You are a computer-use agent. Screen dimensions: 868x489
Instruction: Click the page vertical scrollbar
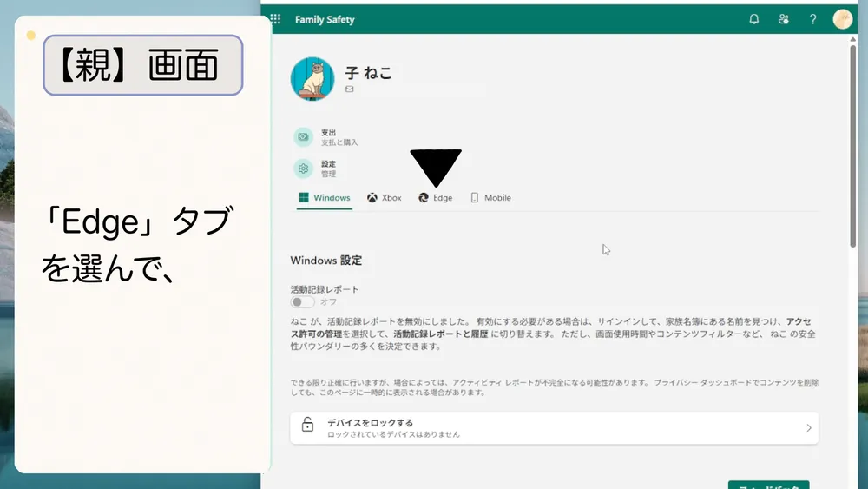853,145
